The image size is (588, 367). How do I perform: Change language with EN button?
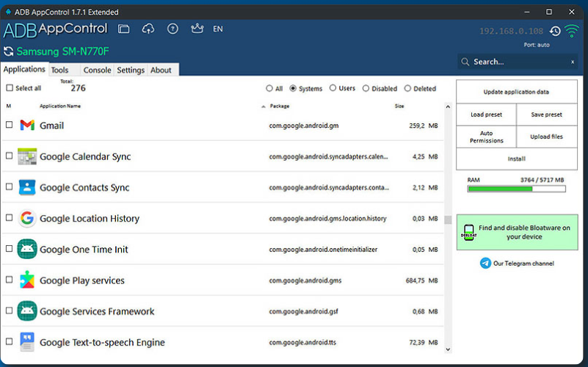[218, 29]
